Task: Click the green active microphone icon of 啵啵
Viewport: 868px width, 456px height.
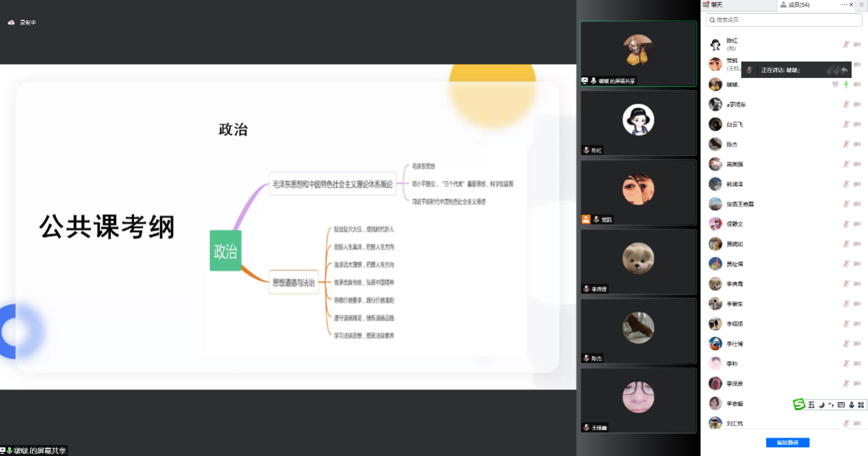Action: point(846,84)
